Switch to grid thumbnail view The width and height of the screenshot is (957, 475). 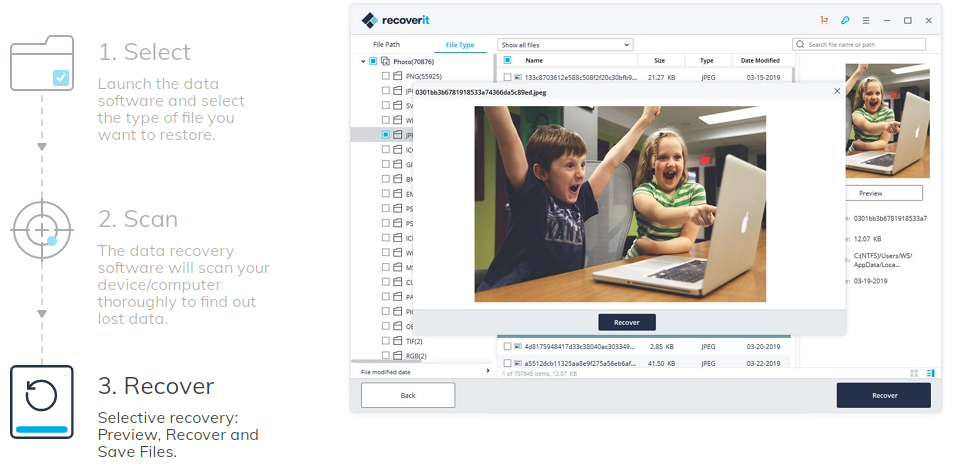click(914, 373)
